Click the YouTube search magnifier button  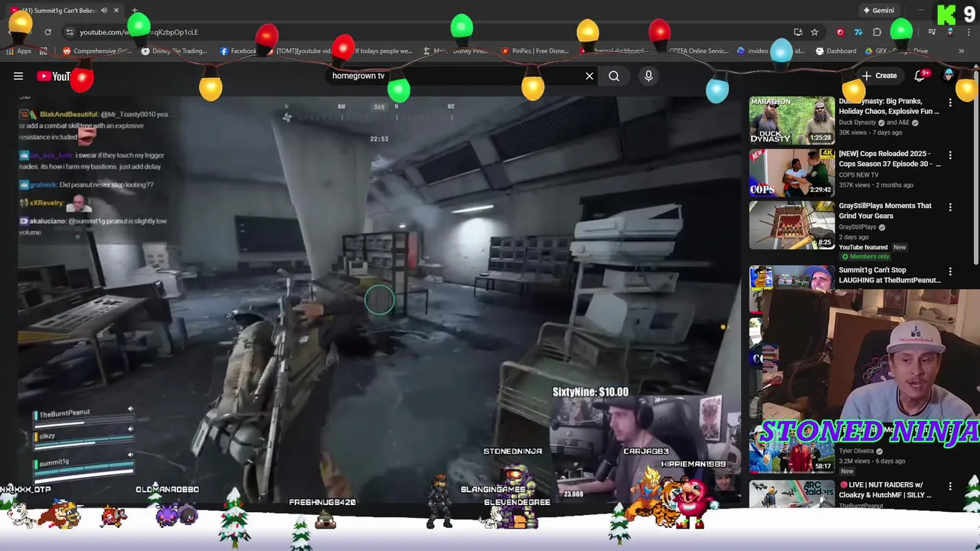(614, 76)
